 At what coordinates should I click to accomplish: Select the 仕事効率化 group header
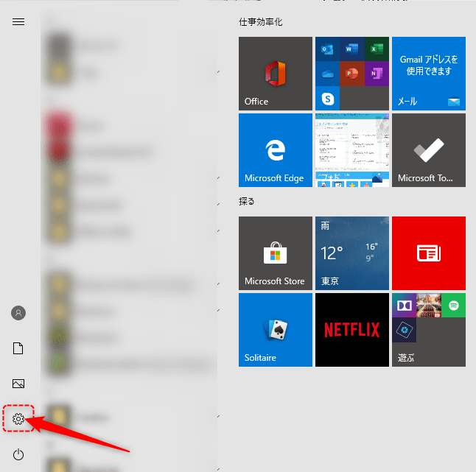(260, 22)
